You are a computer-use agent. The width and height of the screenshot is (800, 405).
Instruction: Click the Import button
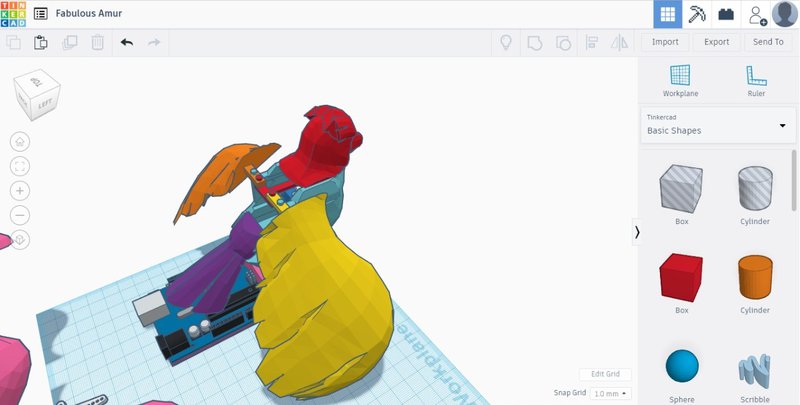665,42
